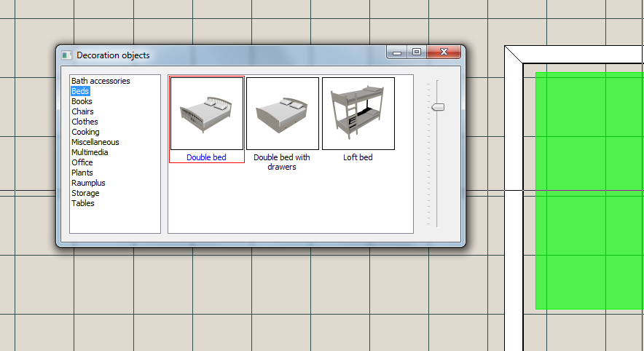
Task: Open the Raumplus category
Action: (x=88, y=183)
